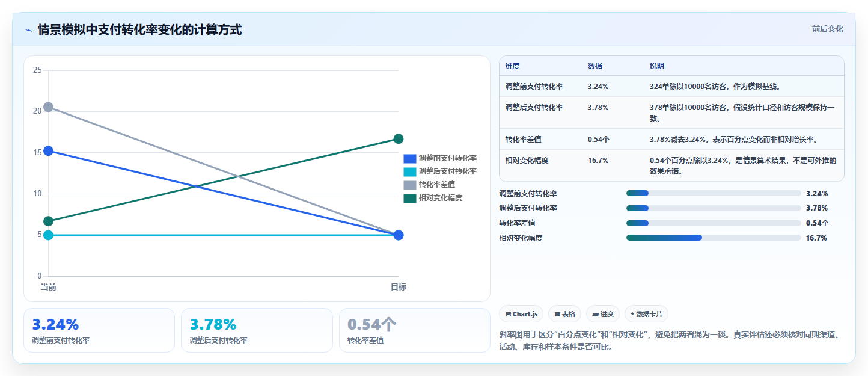The image size is (868, 376).
Task: Click the 16.7% value beside progress bar
Action: tap(816, 238)
